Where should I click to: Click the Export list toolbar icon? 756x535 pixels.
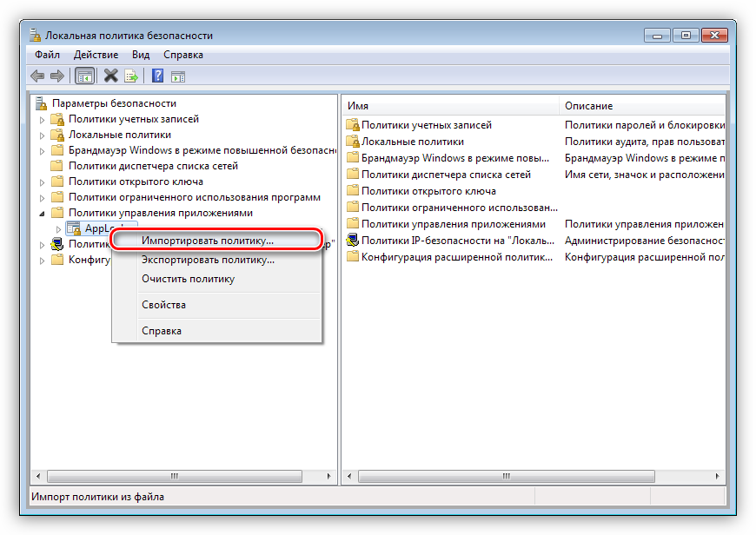point(130,76)
